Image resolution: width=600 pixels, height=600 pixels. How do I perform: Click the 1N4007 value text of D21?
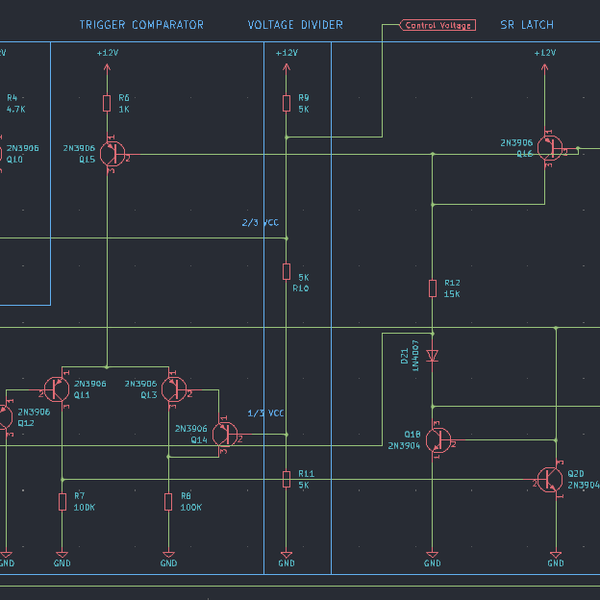(415, 356)
